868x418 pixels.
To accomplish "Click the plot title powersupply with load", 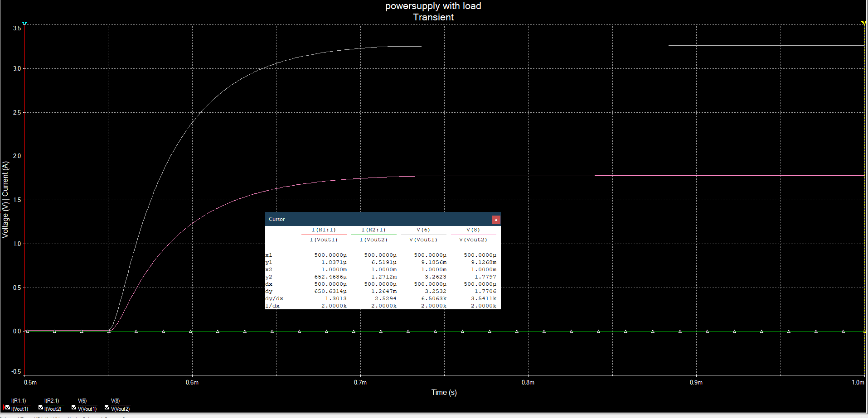I will tap(433, 6).
